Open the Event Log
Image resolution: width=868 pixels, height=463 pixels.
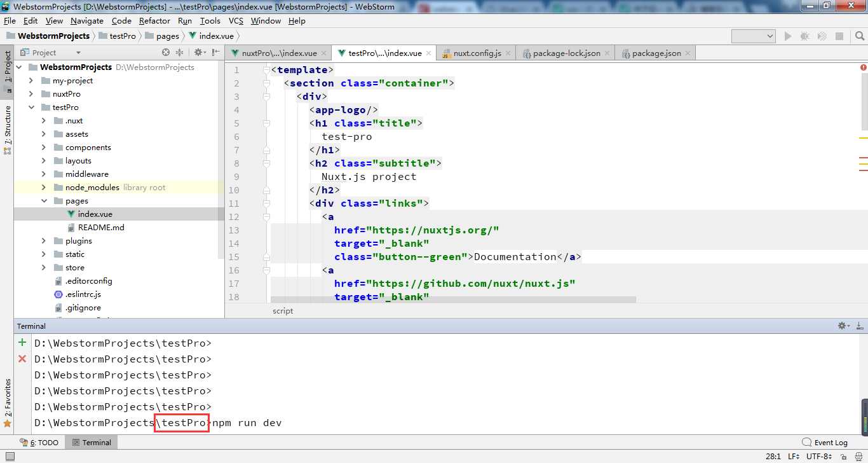825,443
